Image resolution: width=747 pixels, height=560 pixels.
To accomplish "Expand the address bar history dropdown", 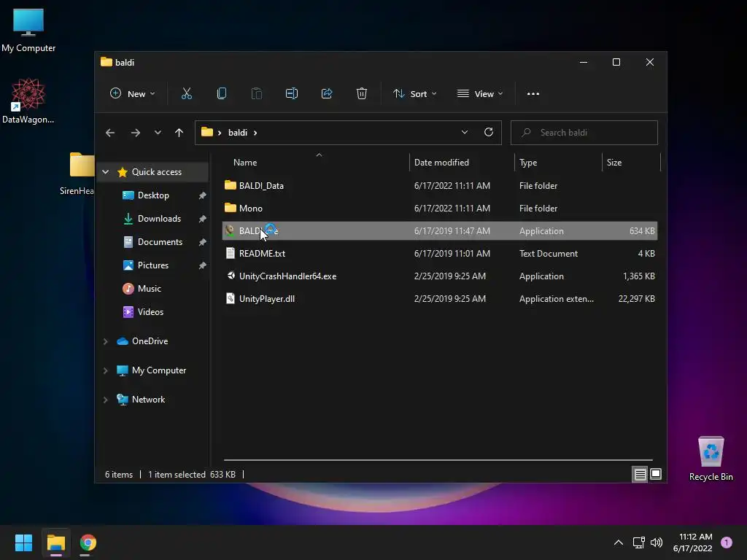I will pos(465,133).
